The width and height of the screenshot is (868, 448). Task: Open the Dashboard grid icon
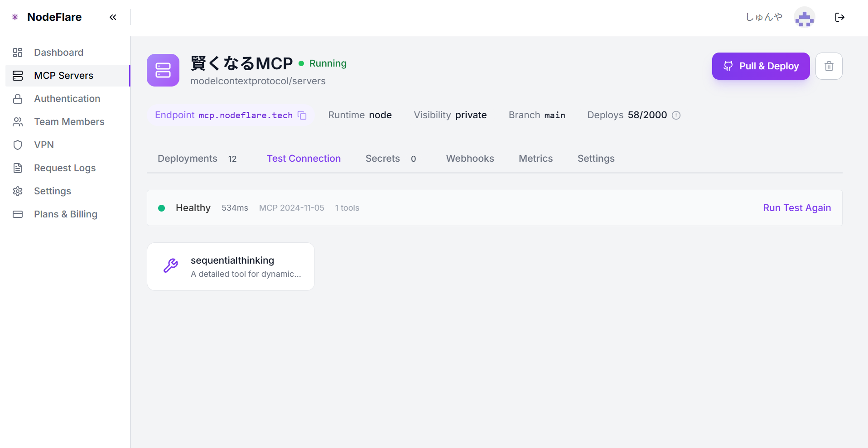(x=18, y=53)
